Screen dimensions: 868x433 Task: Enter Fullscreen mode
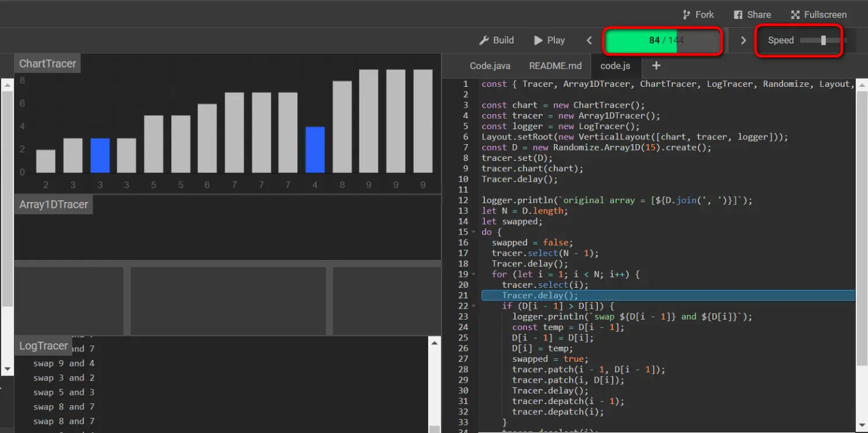(x=818, y=14)
